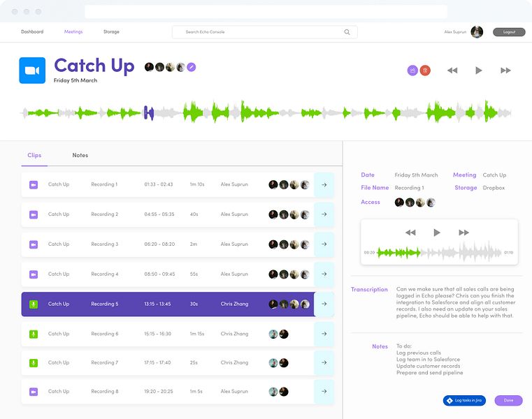Open the Meetings navigation item

tap(73, 31)
